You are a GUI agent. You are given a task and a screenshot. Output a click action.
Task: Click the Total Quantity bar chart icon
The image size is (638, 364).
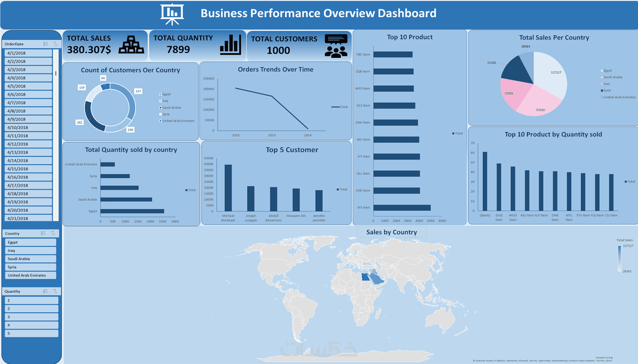(230, 45)
